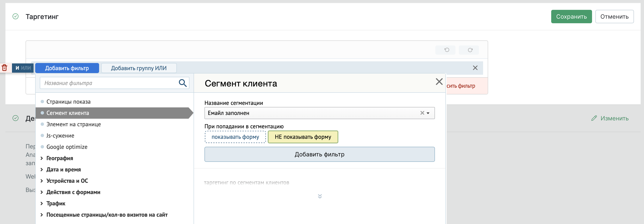Image resolution: width=644 pixels, height=224 pixels.
Task: Close the filter group row
Action: point(475,68)
